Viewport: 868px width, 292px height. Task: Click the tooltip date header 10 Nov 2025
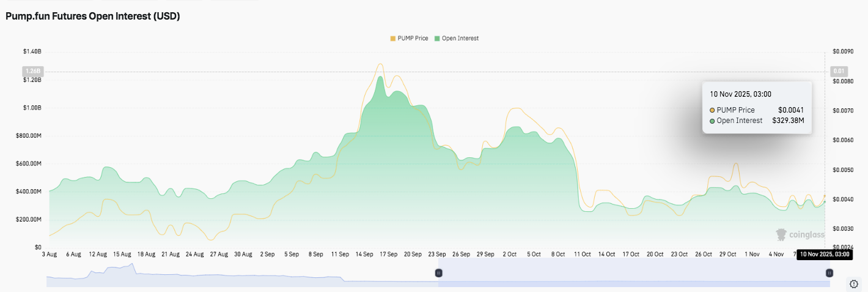pos(740,94)
